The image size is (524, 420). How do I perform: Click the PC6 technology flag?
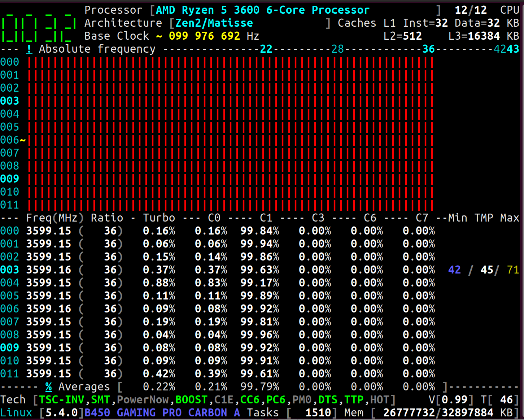(x=276, y=400)
